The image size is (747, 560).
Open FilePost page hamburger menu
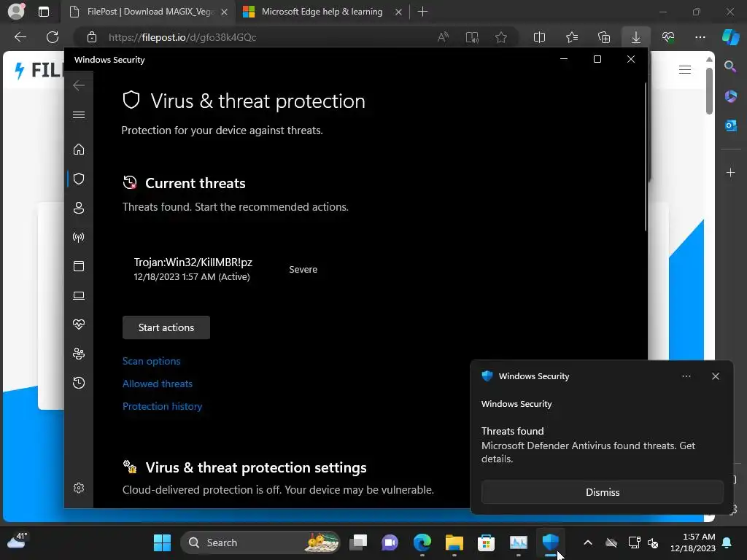684,70
